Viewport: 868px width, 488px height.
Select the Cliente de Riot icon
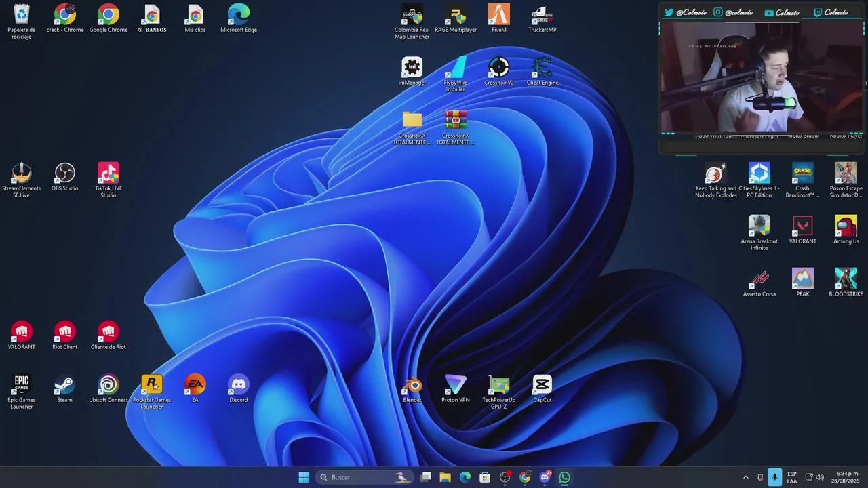tap(108, 335)
